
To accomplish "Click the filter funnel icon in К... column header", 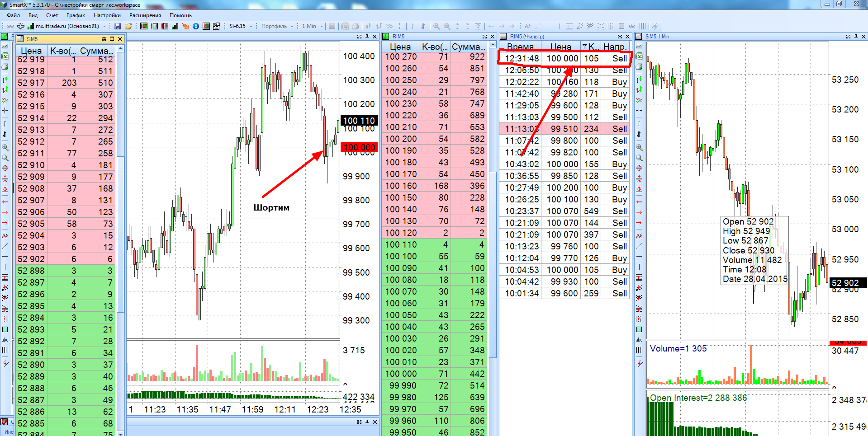I will click(x=584, y=47).
